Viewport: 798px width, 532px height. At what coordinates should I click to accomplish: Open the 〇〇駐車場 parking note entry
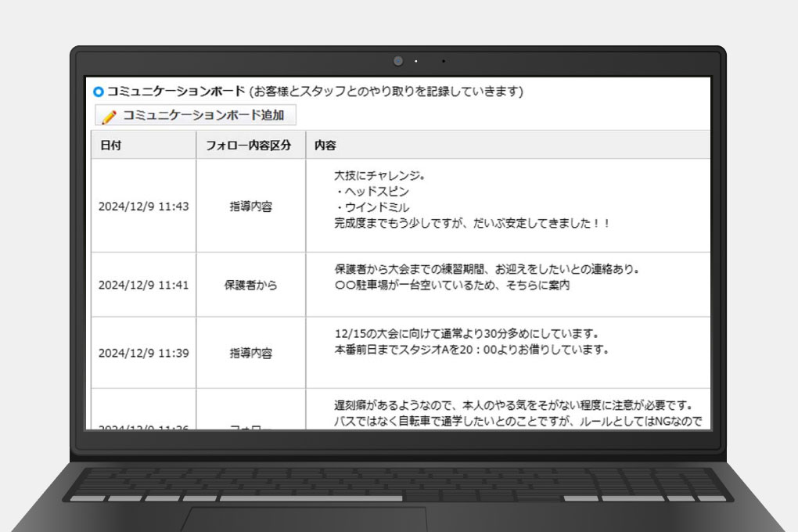[x=451, y=286]
